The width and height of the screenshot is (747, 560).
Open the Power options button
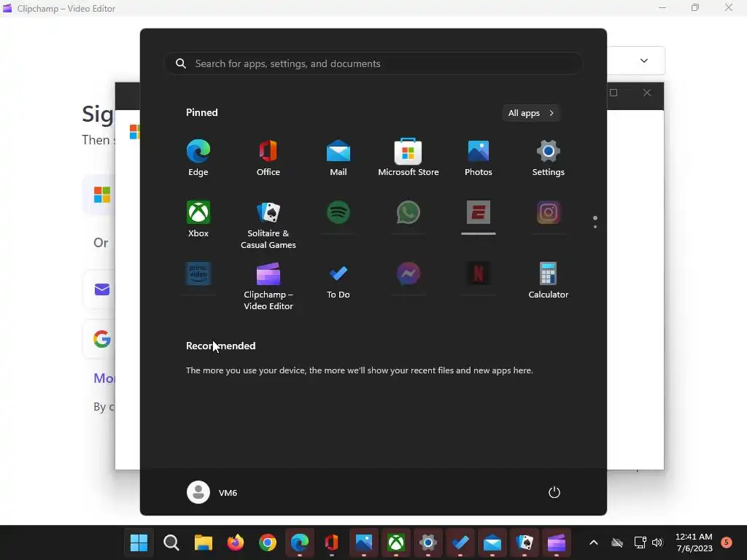point(554,492)
